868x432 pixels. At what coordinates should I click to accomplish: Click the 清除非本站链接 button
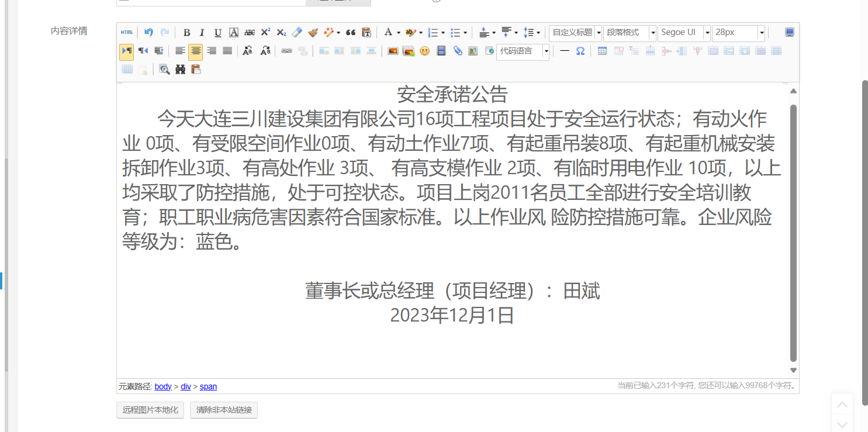[x=224, y=410]
